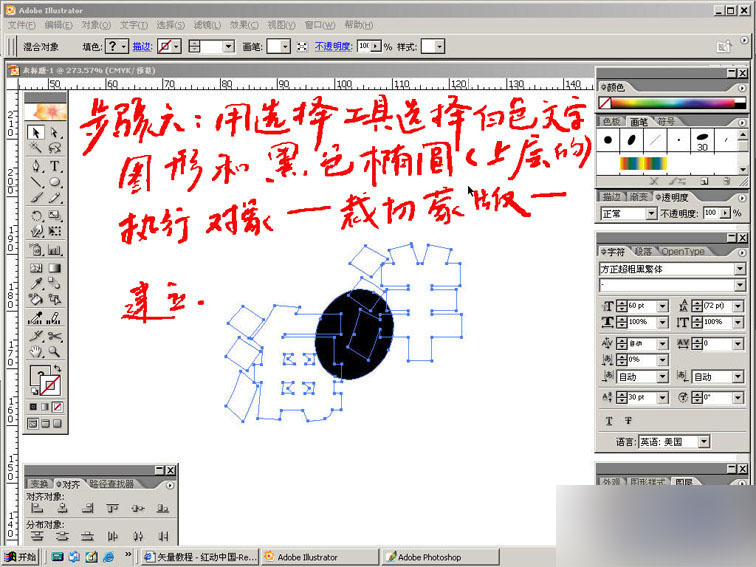Click the 开始 Start button

click(x=21, y=557)
